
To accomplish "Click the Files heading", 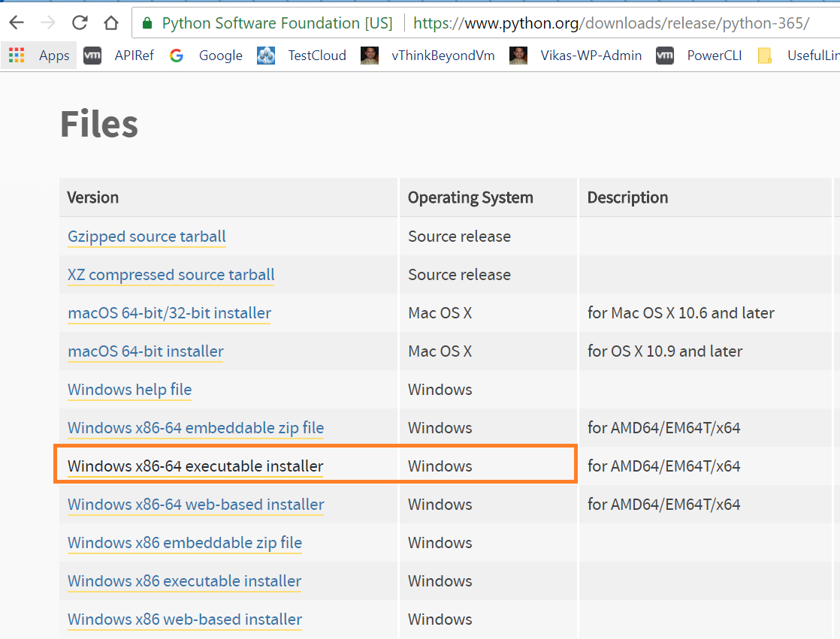I will (x=99, y=124).
